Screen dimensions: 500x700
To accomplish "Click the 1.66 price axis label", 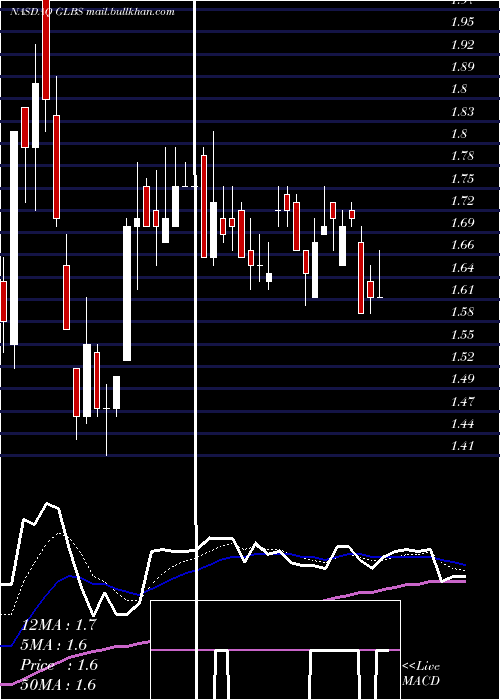I will pyautogui.click(x=462, y=245).
